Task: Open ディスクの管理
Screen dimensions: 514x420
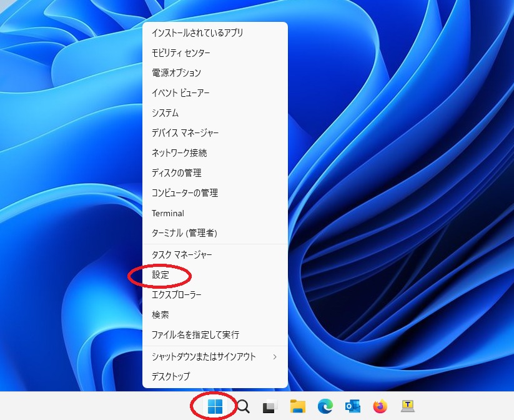Action: (215, 173)
